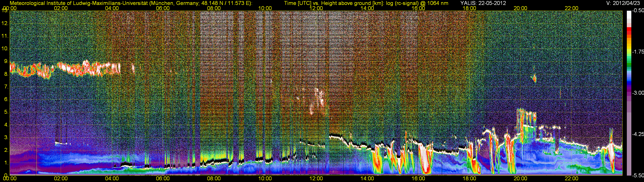The width and height of the screenshot is (644, 182).
Task: Click the '-0.50' color scale value
Action: 638,10
